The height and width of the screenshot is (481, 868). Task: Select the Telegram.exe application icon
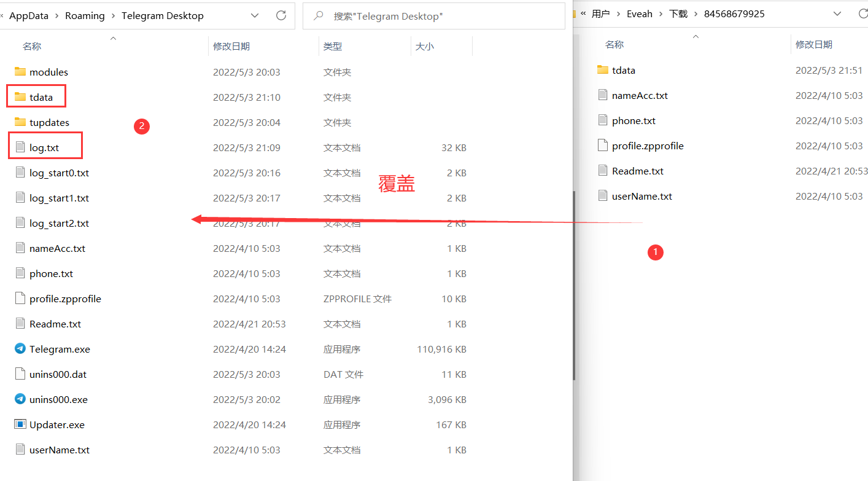tap(20, 349)
